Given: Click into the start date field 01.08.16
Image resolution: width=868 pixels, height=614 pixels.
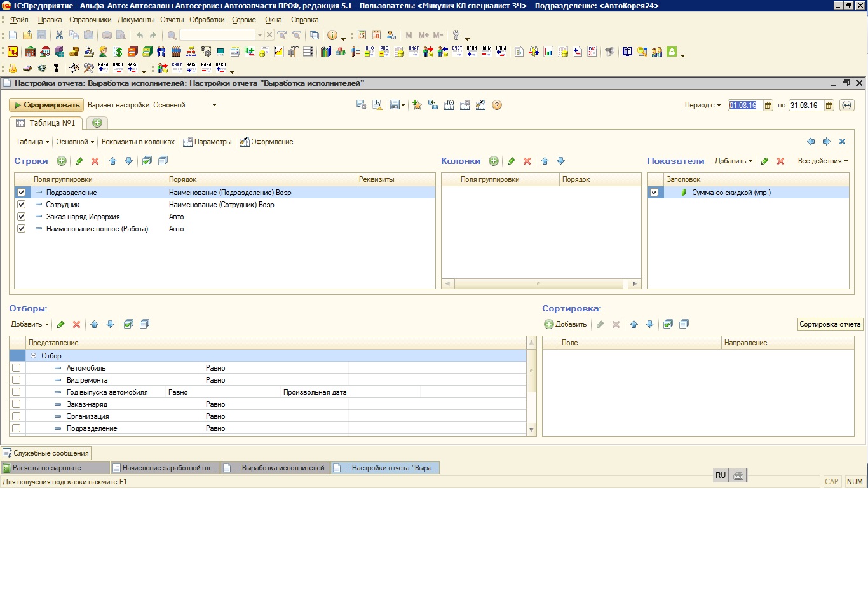Looking at the screenshot, I should coord(745,106).
